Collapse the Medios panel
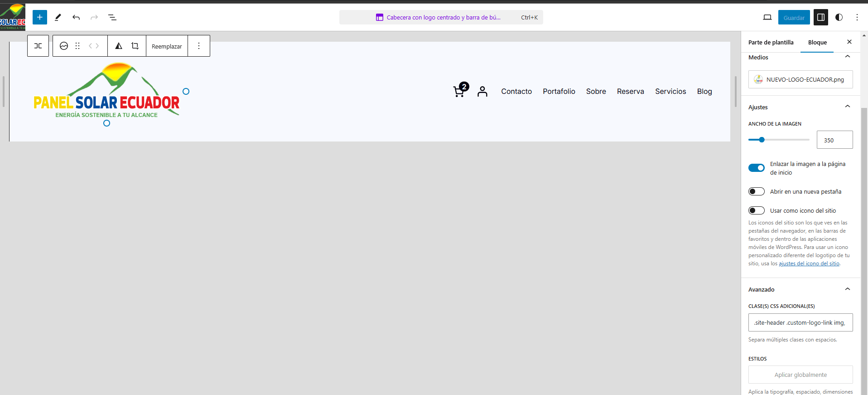 pyautogui.click(x=848, y=57)
